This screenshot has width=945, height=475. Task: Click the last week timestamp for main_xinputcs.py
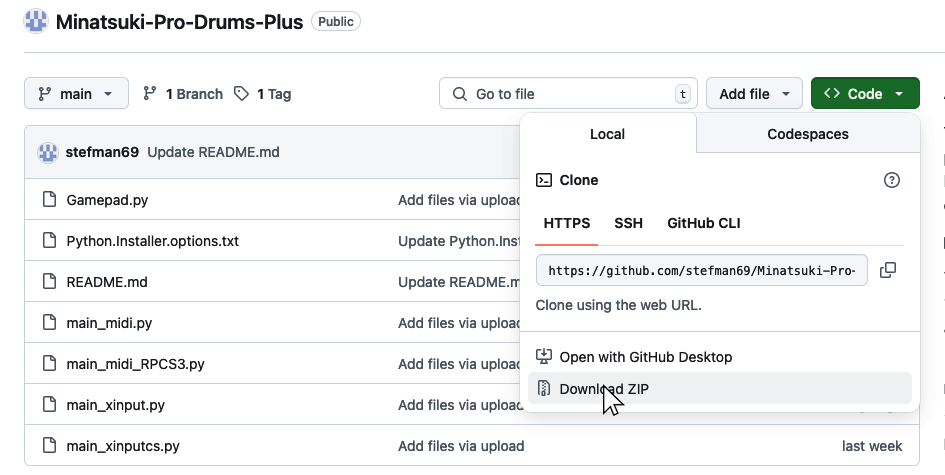[x=871, y=446]
